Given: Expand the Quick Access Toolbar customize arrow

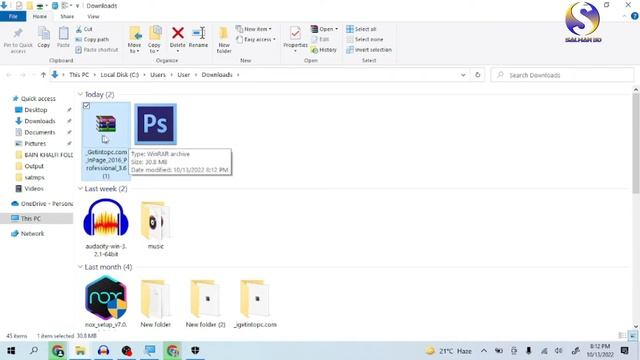Looking at the screenshot, I should pyautogui.click(x=77, y=6).
